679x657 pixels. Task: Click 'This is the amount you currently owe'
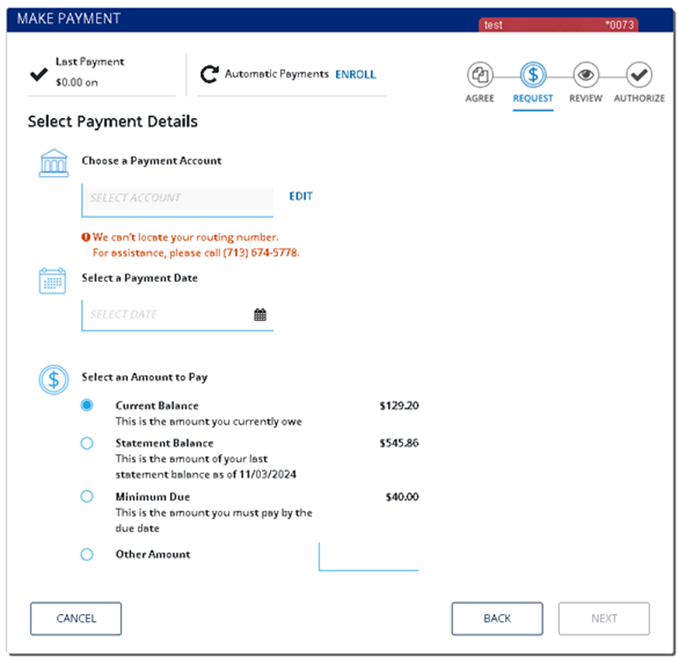pos(209,421)
